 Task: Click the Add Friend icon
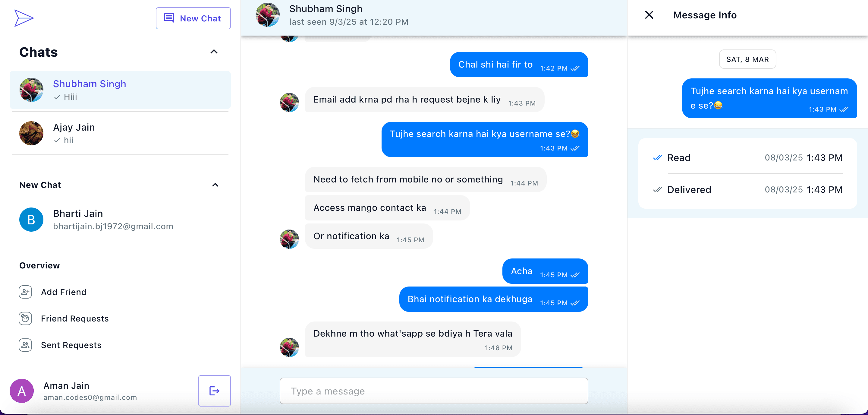25,292
